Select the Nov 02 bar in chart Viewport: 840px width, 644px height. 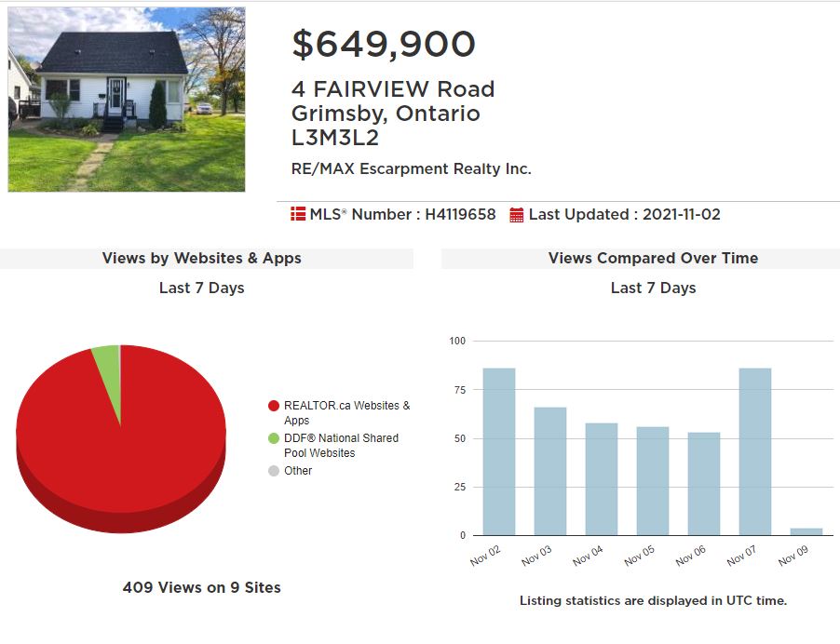pos(499,451)
